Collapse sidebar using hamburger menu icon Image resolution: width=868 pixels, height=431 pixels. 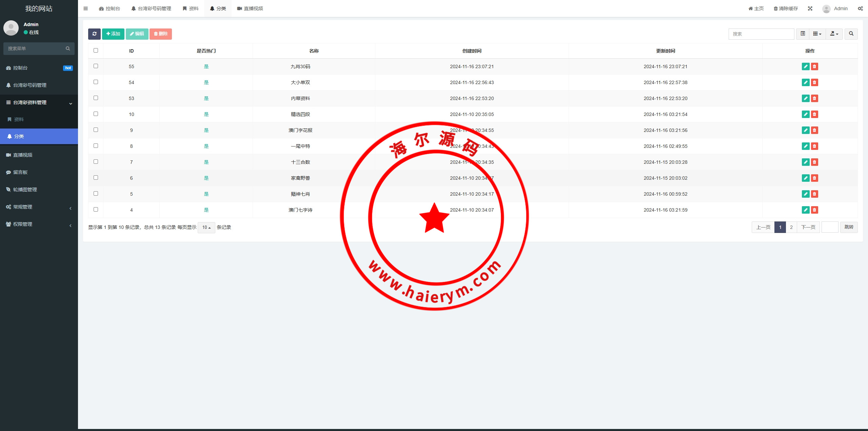point(86,8)
